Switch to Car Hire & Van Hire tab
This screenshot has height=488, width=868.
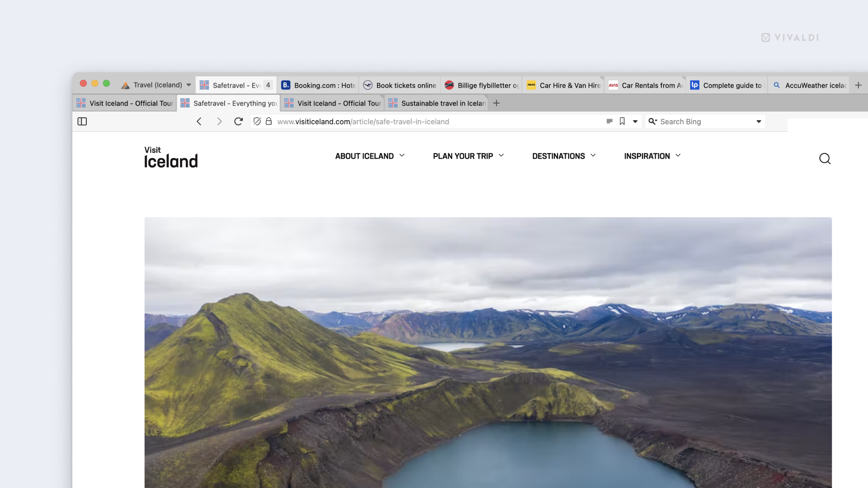563,85
